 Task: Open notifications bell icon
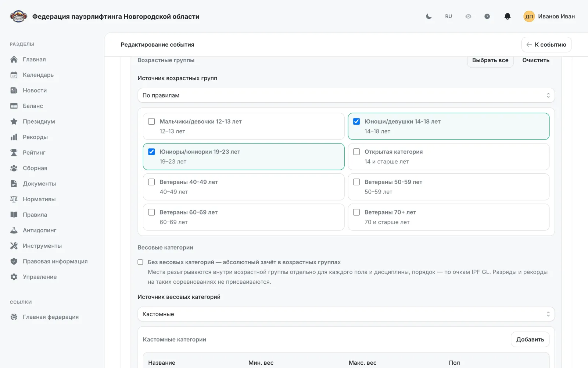(x=508, y=16)
